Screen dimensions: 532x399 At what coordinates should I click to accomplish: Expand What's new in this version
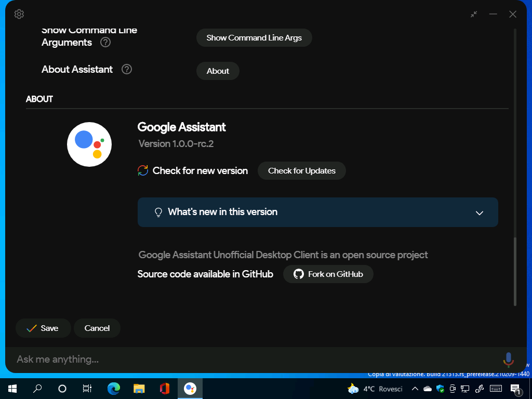coord(317,212)
